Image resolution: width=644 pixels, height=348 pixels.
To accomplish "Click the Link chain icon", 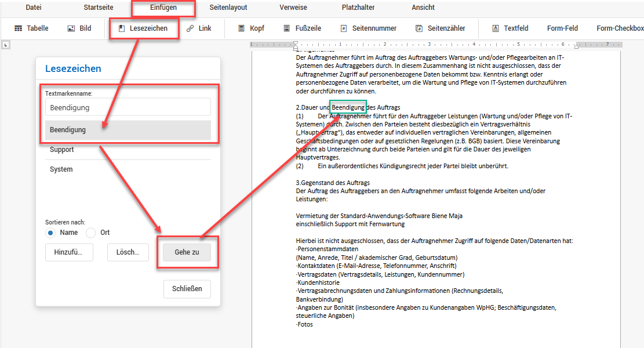I will (x=190, y=28).
